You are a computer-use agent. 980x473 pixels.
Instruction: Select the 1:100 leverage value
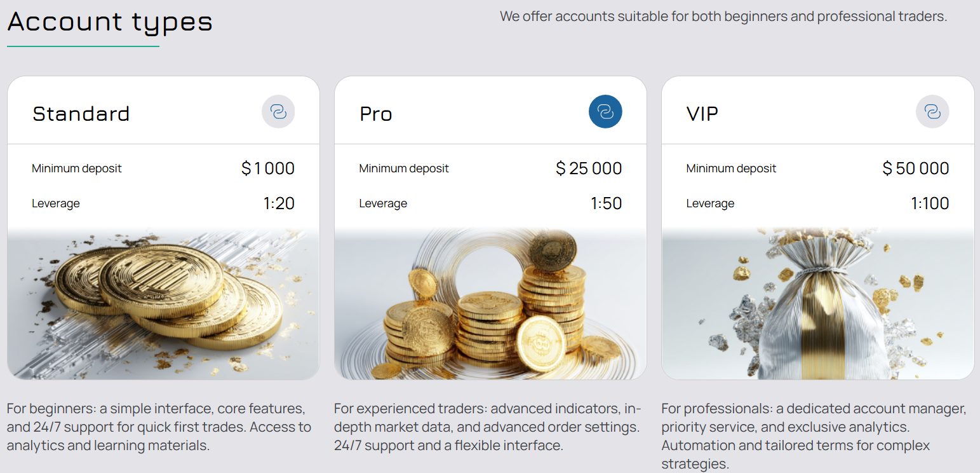[930, 203]
